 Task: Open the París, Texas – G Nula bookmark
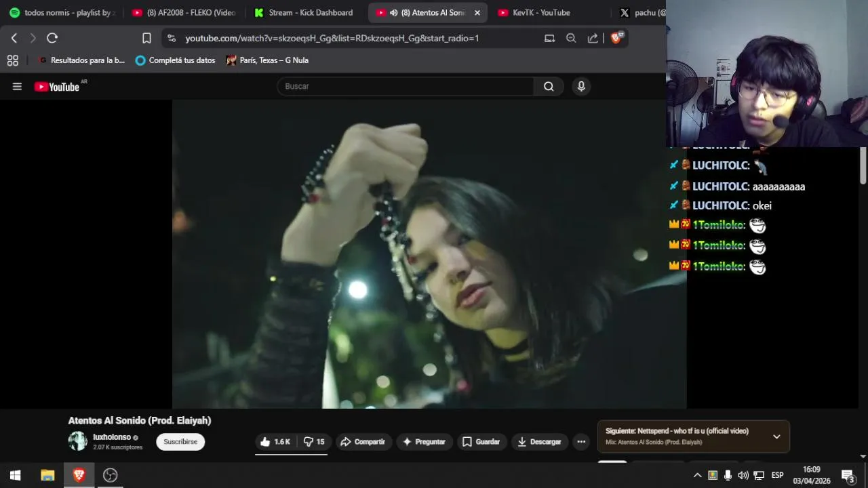click(268, 60)
